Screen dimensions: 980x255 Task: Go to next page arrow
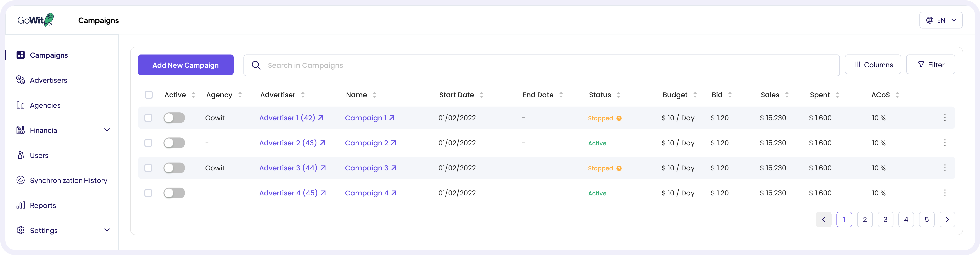pos(947,220)
